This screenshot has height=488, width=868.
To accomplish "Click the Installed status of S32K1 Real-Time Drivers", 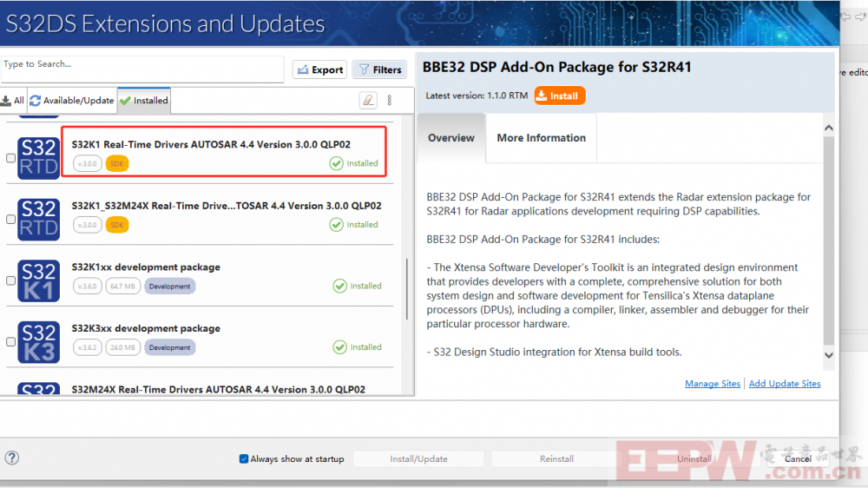I will coord(354,163).
